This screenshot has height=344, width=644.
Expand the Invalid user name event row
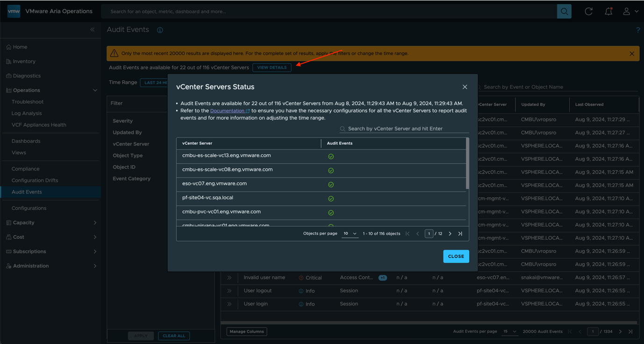tap(229, 278)
